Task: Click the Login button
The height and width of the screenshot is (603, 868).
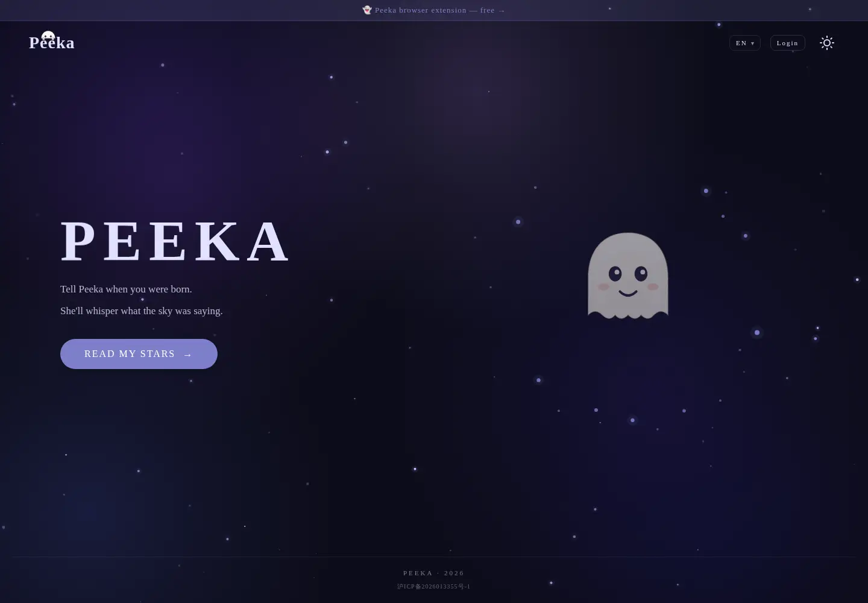Action: click(x=787, y=43)
